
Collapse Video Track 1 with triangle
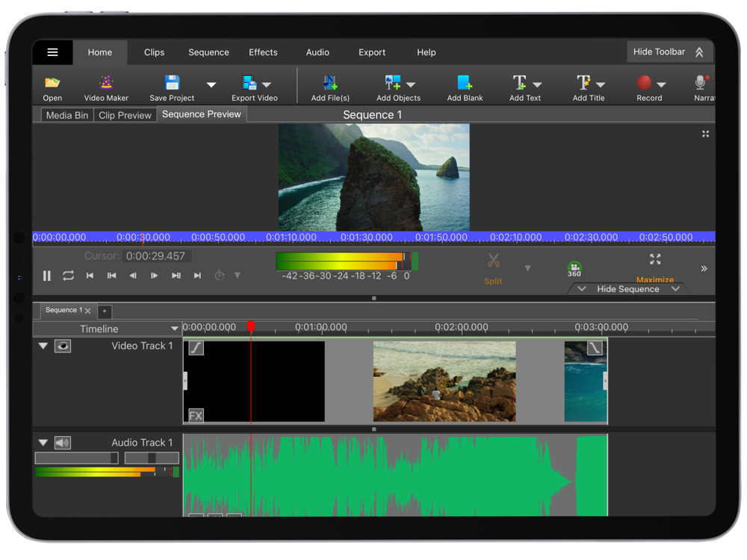point(43,346)
